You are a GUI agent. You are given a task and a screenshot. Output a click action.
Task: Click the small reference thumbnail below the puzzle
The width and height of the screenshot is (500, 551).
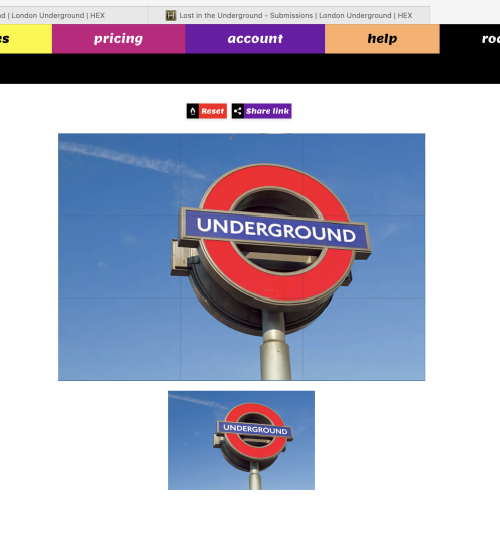click(x=241, y=440)
